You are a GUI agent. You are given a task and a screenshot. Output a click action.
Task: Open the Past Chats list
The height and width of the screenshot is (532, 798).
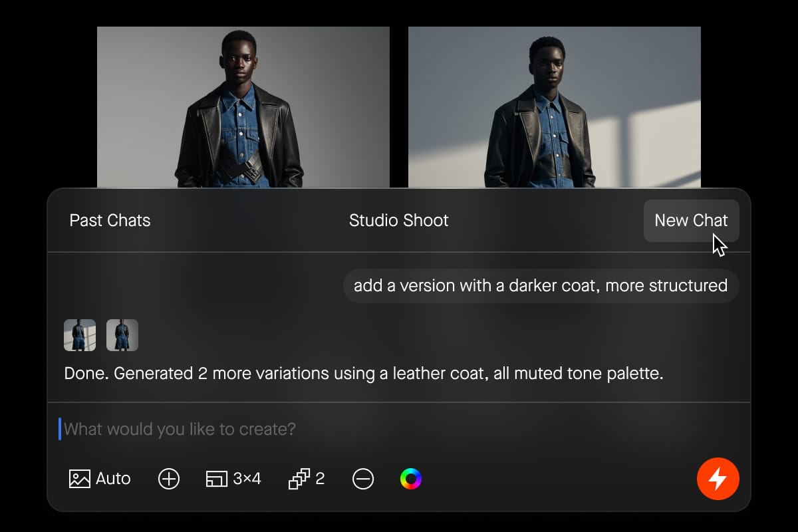pos(110,220)
